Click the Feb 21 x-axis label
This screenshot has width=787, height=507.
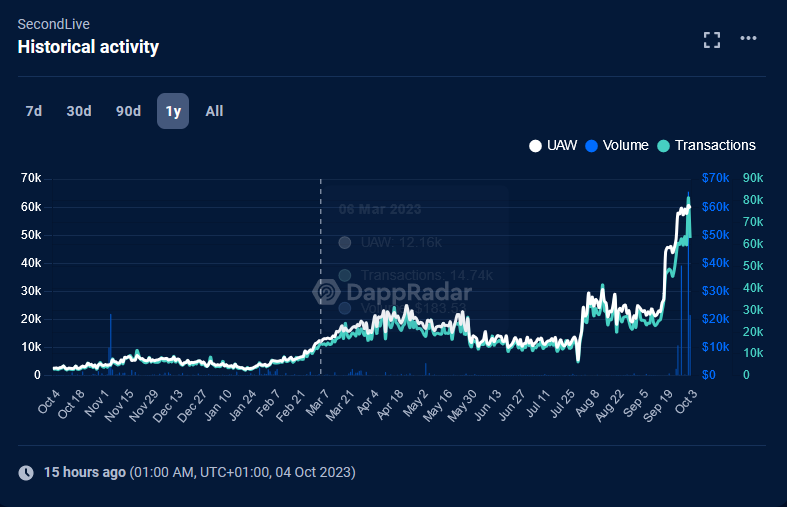click(291, 406)
